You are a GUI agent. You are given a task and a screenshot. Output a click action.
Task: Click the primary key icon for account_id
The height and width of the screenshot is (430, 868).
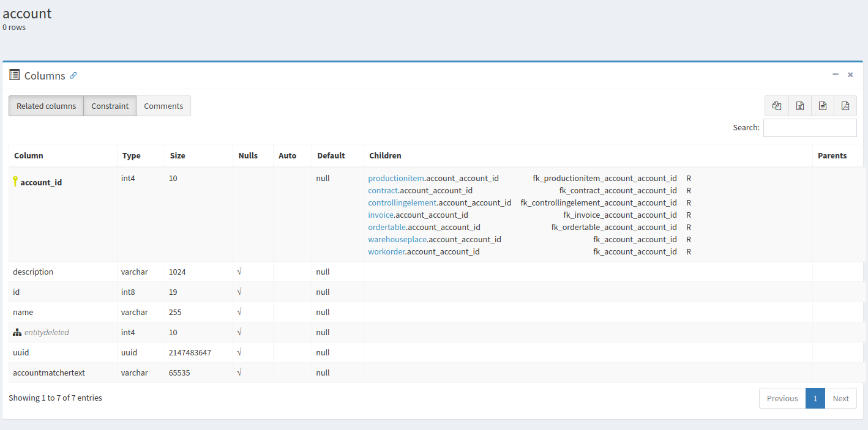[x=15, y=182]
